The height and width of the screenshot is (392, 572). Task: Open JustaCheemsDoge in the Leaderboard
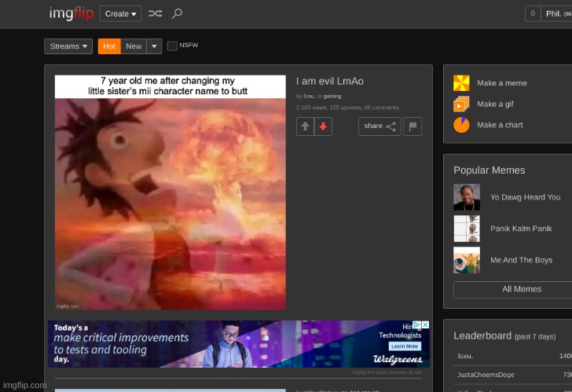coord(486,375)
